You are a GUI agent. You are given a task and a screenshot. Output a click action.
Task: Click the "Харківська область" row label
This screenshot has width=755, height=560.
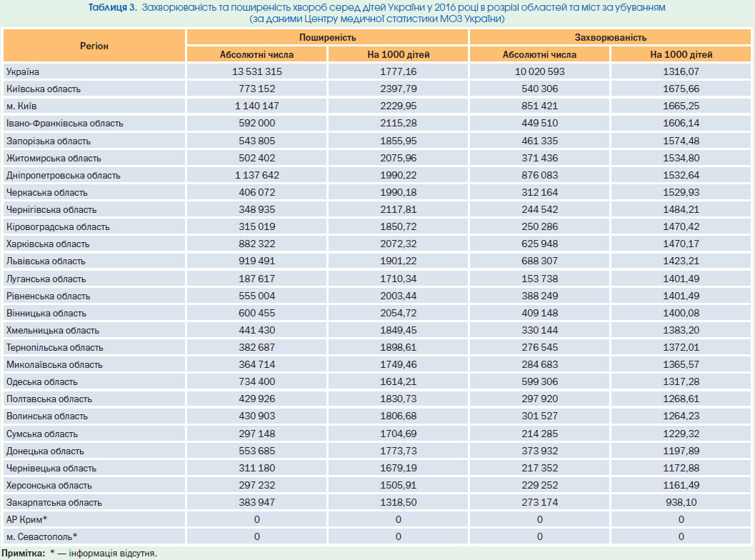click(48, 244)
